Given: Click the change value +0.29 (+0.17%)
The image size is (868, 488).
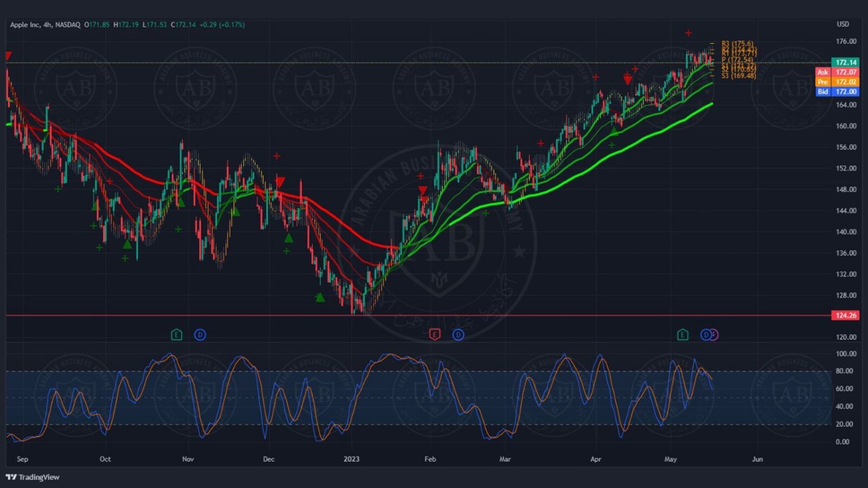Looking at the screenshot, I should pos(222,25).
